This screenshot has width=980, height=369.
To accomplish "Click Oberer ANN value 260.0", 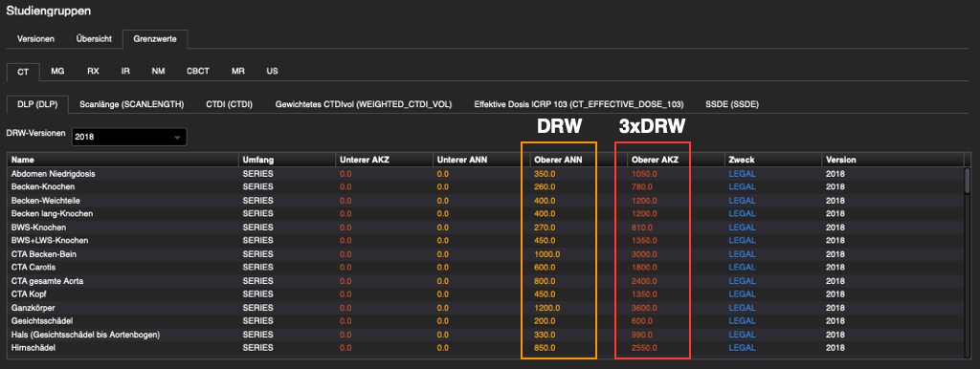I will (544, 186).
